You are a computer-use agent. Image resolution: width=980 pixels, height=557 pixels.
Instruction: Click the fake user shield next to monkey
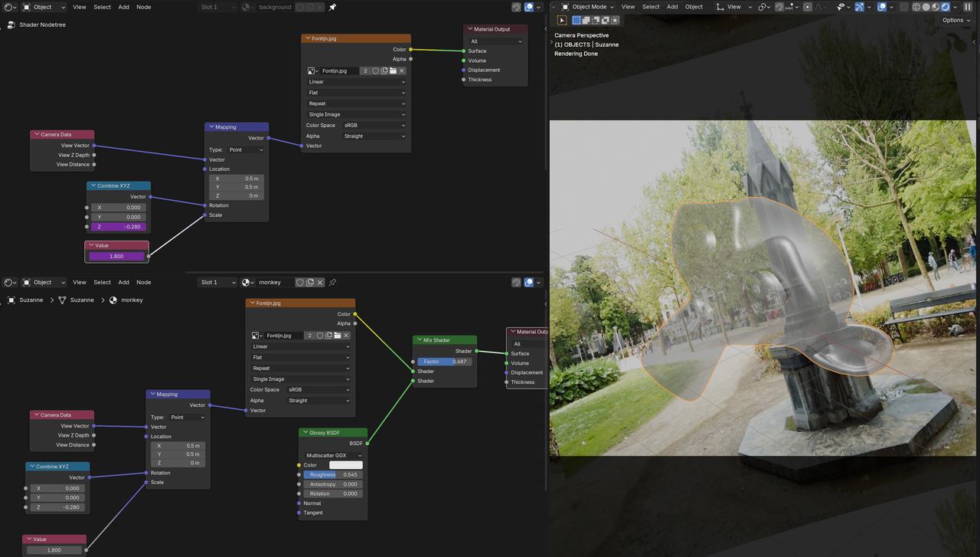(300, 283)
